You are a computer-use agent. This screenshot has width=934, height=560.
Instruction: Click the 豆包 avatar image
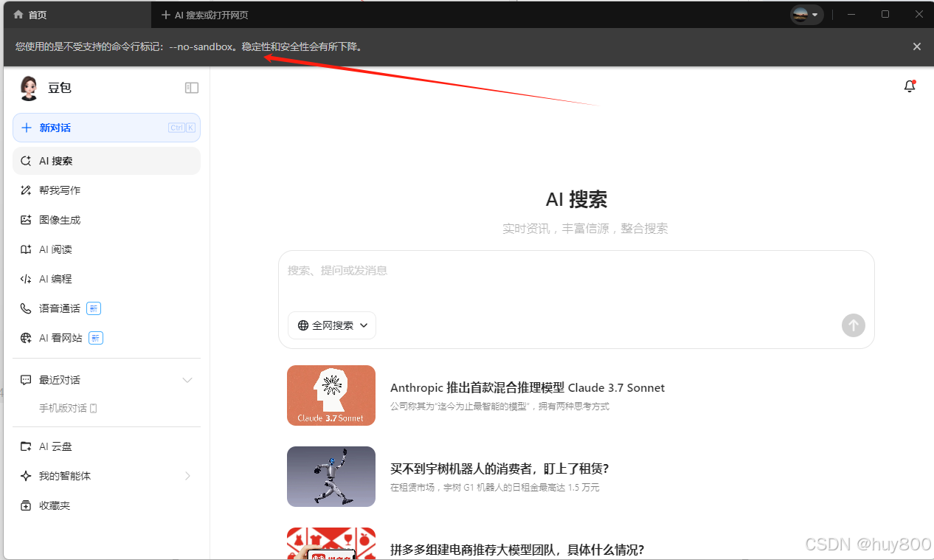tap(29, 88)
